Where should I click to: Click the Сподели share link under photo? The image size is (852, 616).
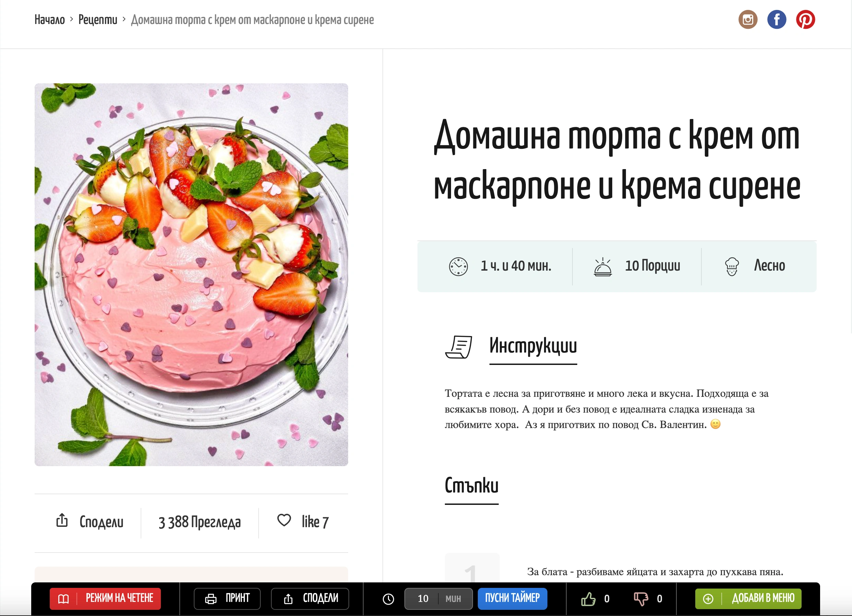[102, 522]
